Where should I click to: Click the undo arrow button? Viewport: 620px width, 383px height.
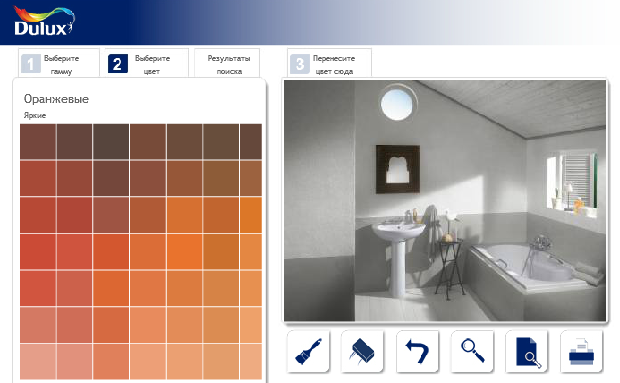point(418,351)
